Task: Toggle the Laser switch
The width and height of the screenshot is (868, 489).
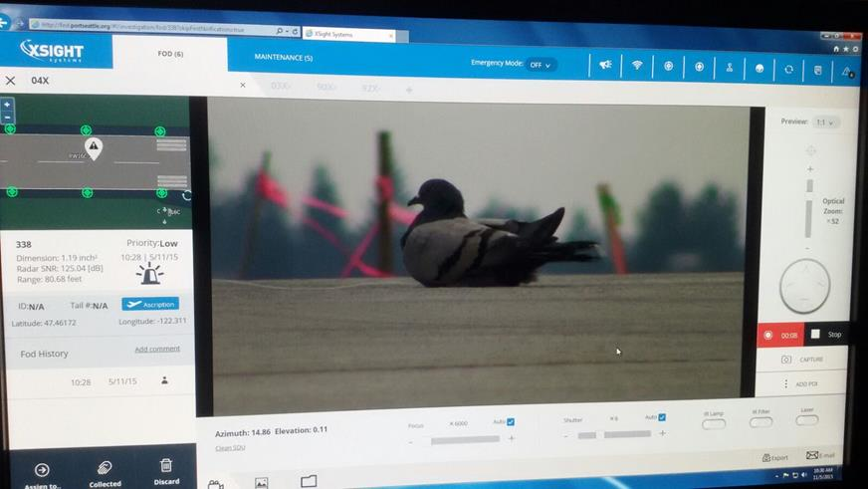Action: coord(807,420)
